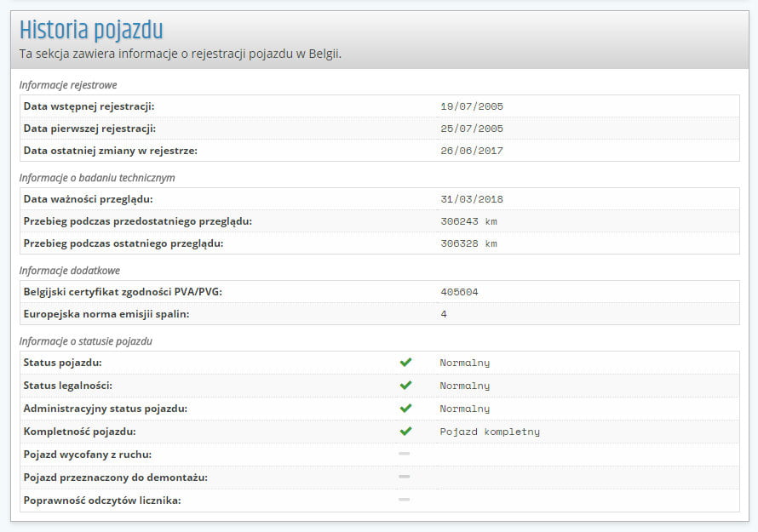The width and height of the screenshot is (758, 532).
Task: Click the gray dash beside Pojazd przeznaczony do demontażu
Action: point(405,477)
